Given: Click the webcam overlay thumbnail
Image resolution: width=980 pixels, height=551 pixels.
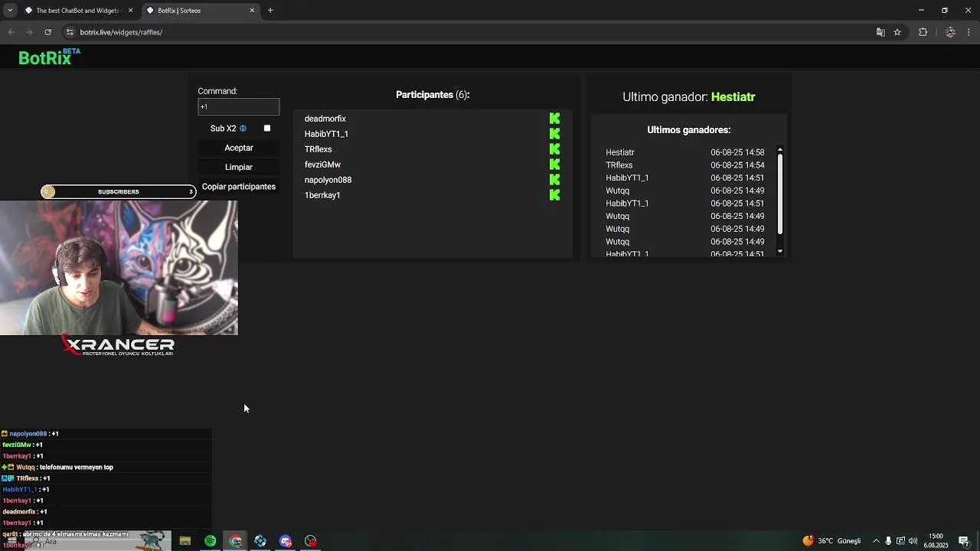Looking at the screenshot, I should (x=119, y=268).
